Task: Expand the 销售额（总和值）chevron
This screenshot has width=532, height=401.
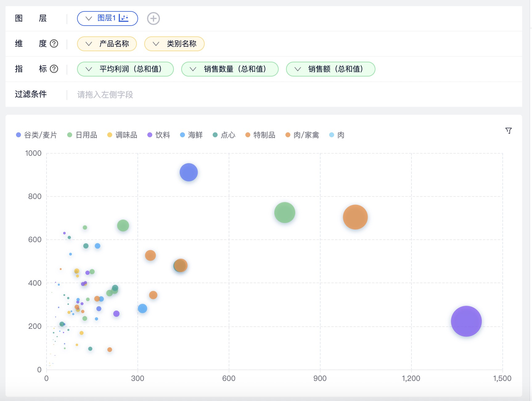Action: 298,69
